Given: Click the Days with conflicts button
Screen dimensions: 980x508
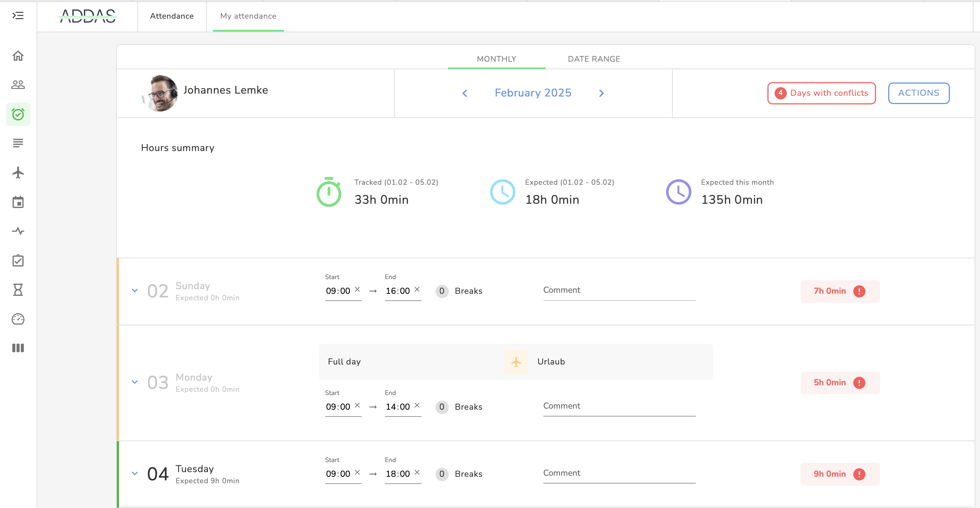Looking at the screenshot, I should 821,93.
